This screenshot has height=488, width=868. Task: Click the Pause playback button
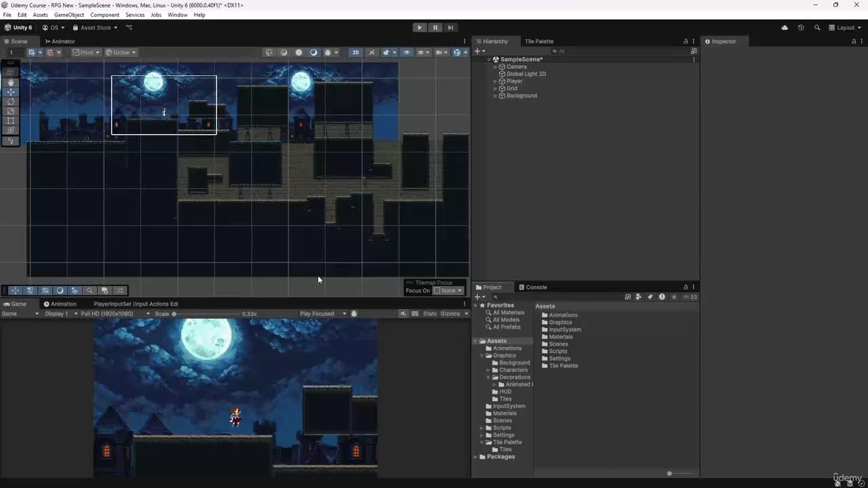pyautogui.click(x=435, y=28)
